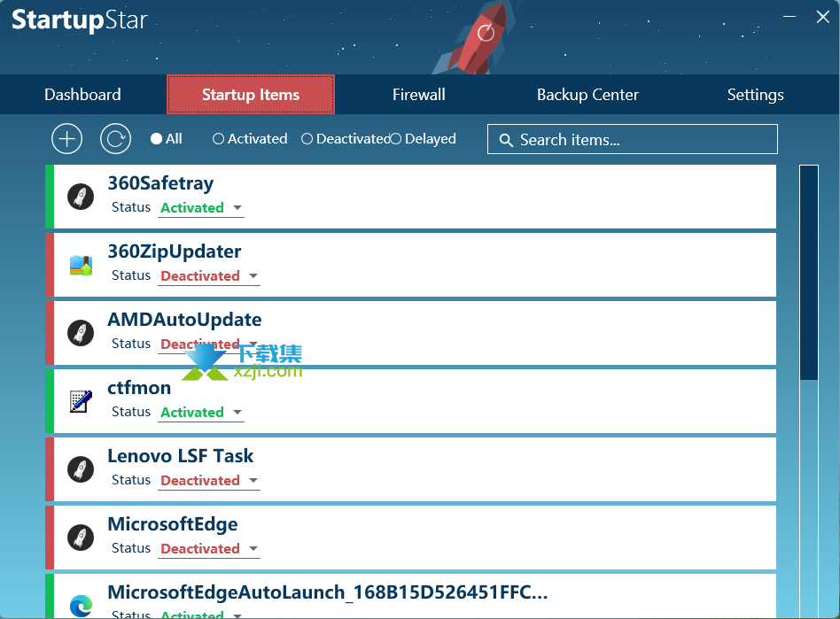Close the StartupStar window
Viewport: 840px width, 619px height.
[823, 17]
